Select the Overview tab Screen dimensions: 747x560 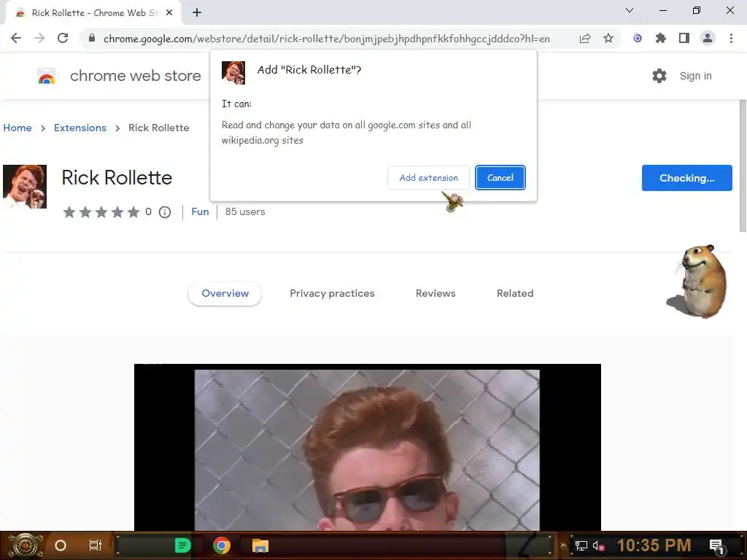point(225,293)
